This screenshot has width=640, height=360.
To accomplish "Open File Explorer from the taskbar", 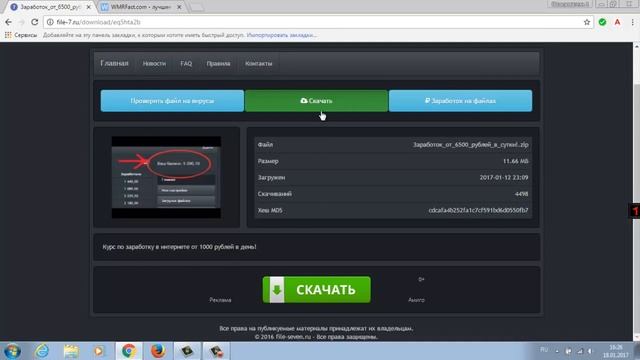I will pos(71,351).
